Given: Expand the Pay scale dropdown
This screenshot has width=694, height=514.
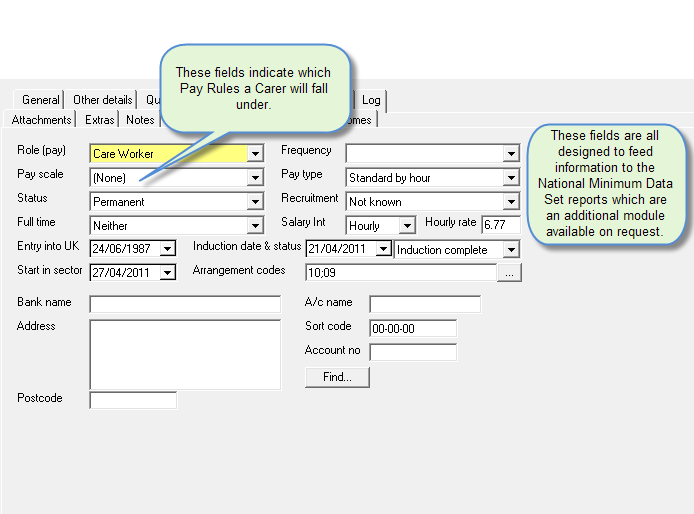Looking at the screenshot, I should pyautogui.click(x=255, y=178).
